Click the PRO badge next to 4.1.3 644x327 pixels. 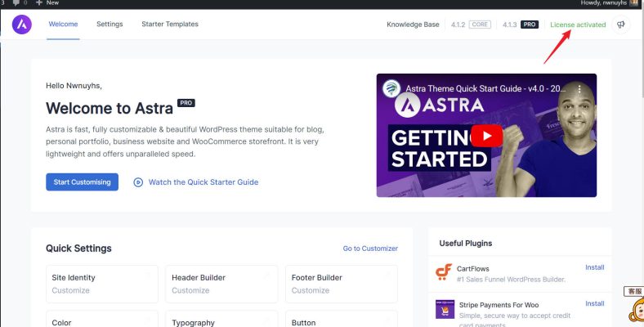(x=530, y=25)
